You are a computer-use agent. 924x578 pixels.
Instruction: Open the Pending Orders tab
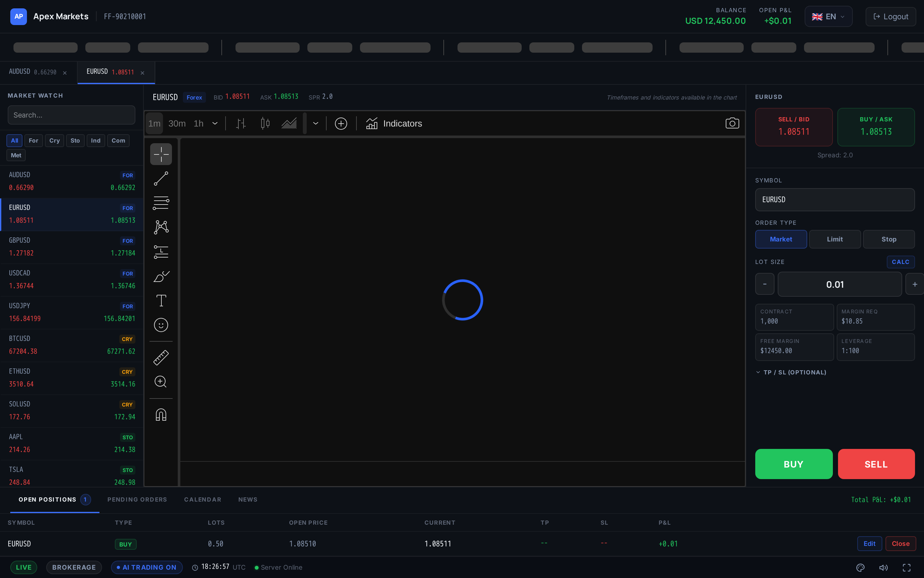[x=137, y=499]
